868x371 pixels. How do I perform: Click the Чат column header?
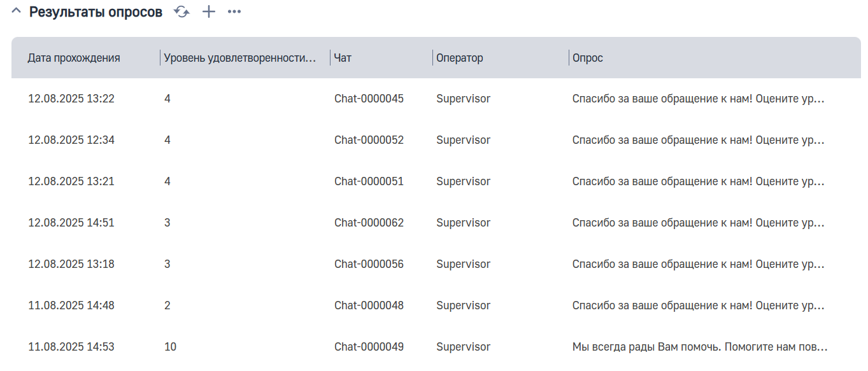point(343,58)
